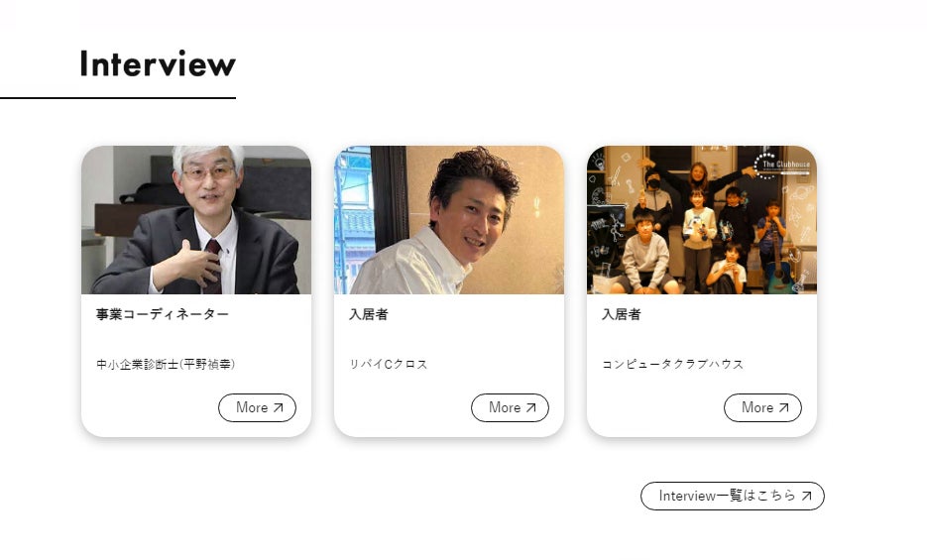Click the underline below Interview heading

click(x=118, y=98)
